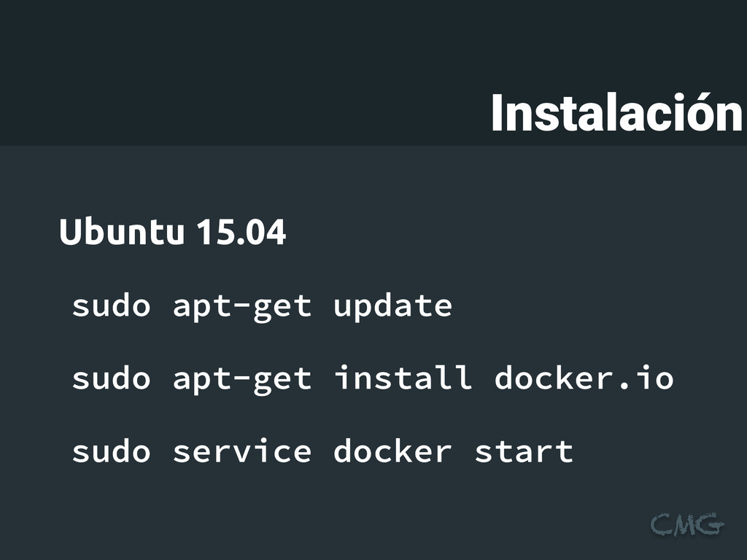Select the word install
Viewport: 747px width, 560px height.
point(403,378)
